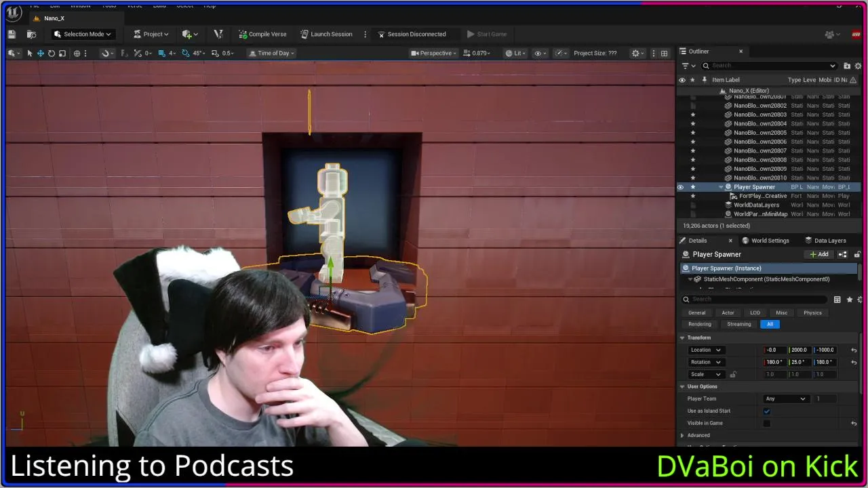The width and height of the screenshot is (868, 488).
Task: Toggle the Outliner visibility eye column header
Action: point(682,80)
